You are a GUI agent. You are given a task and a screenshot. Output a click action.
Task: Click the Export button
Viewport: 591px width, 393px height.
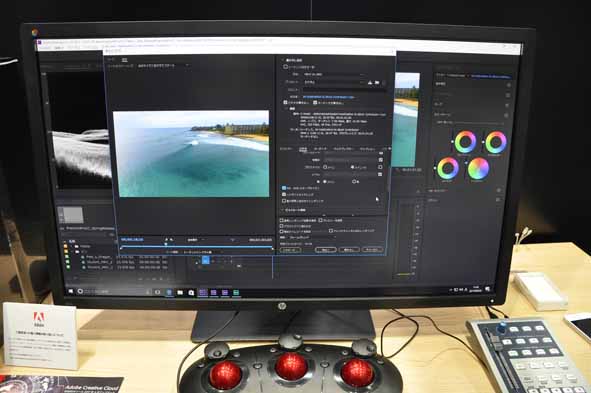pos(349,249)
